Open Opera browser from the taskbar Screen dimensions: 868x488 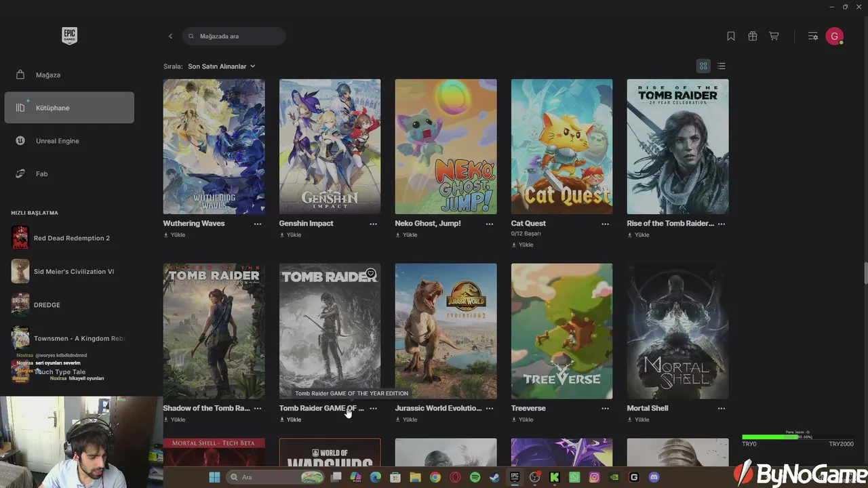tap(455, 477)
